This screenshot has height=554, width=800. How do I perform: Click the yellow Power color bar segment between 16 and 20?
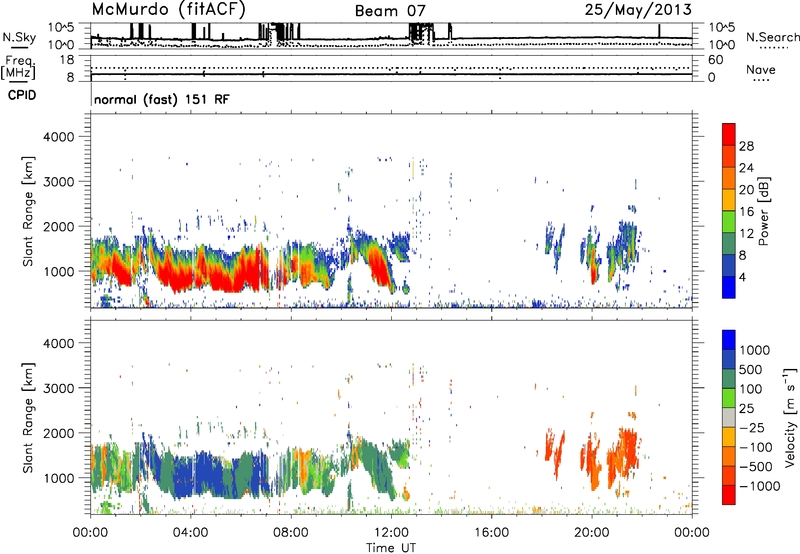pyautogui.click(x=729, y=199)
